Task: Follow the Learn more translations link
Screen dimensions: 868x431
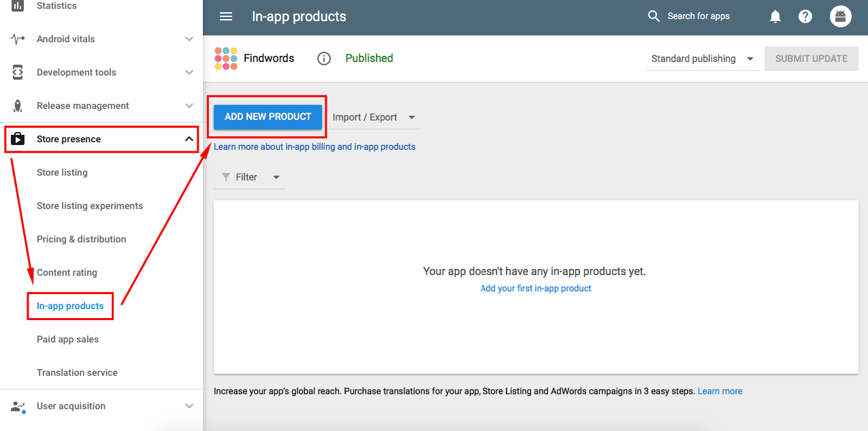Action: (x=720, y=392)
